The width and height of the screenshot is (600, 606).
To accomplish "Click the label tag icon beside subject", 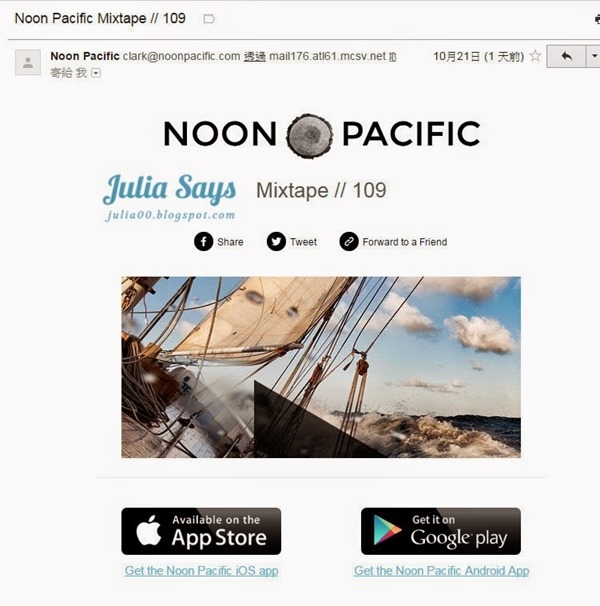I will pyautogui.click(x=209, y=19).
